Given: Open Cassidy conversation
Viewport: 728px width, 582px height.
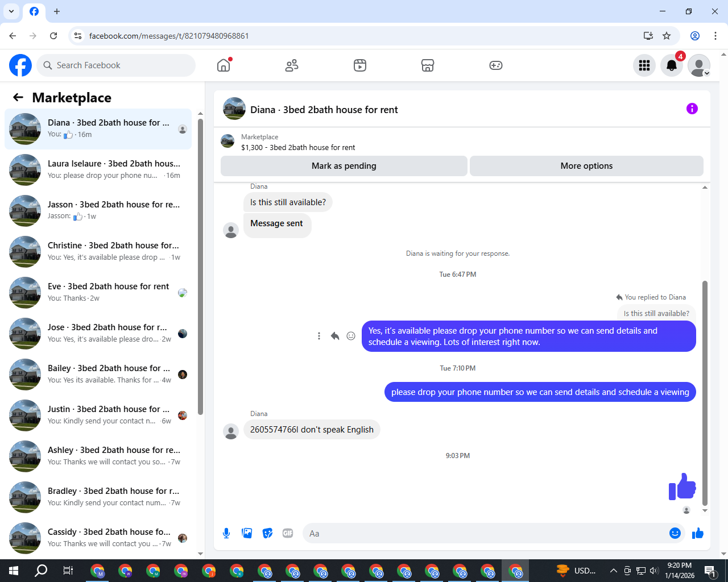Looking at the screenshot, I should 98,538.
